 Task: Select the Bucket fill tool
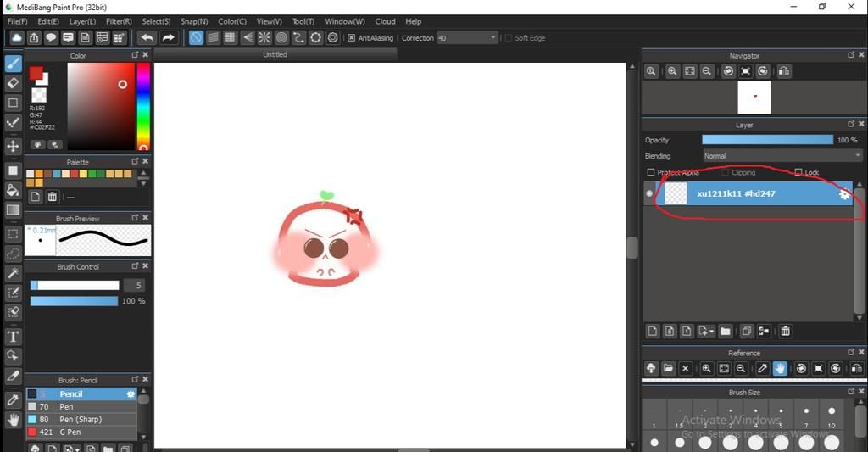(14, 190)
